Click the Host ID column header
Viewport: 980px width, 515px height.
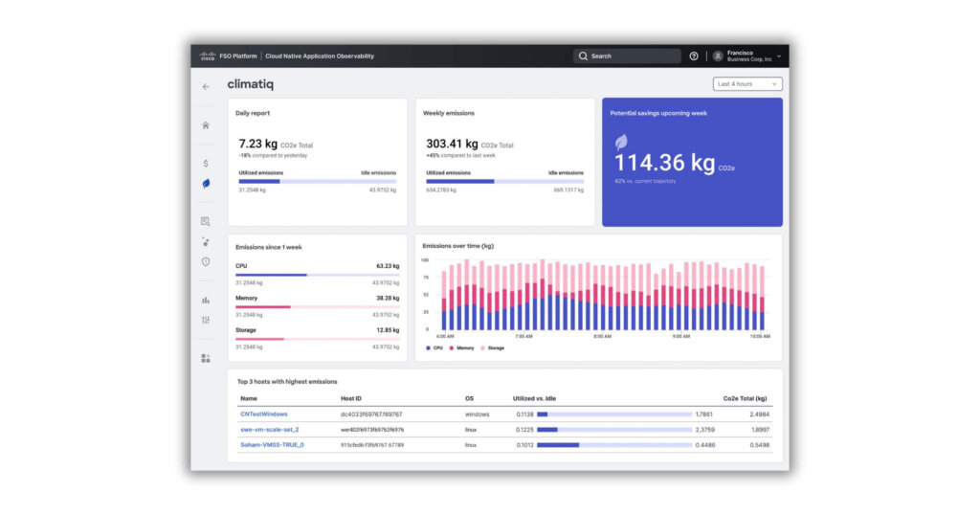[350, 399]
